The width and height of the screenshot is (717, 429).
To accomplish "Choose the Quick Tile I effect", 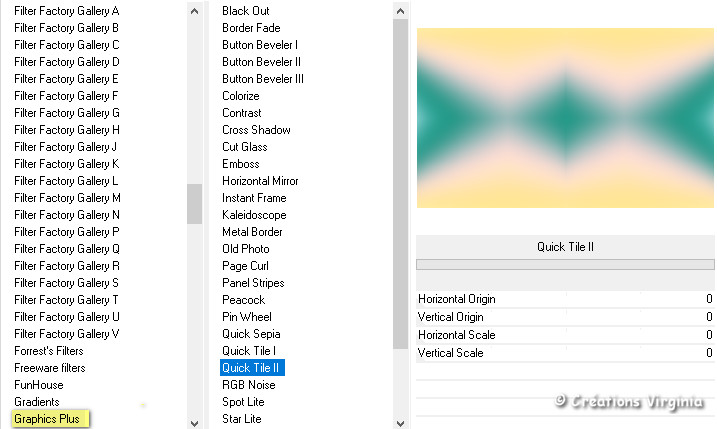I will (250, 351).
